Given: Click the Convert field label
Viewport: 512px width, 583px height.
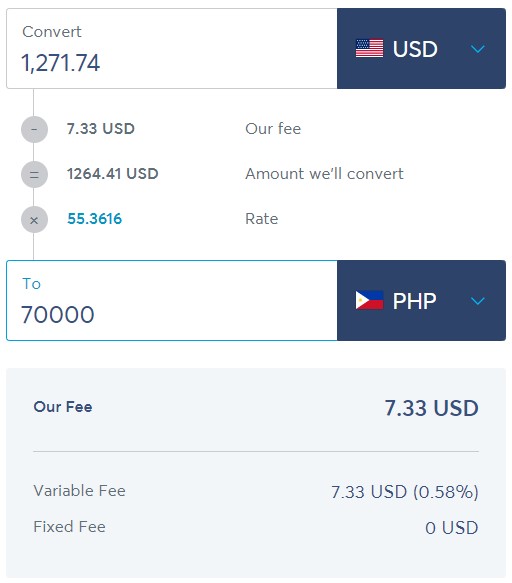Looking at the screenshot, I should click(52, 32).
